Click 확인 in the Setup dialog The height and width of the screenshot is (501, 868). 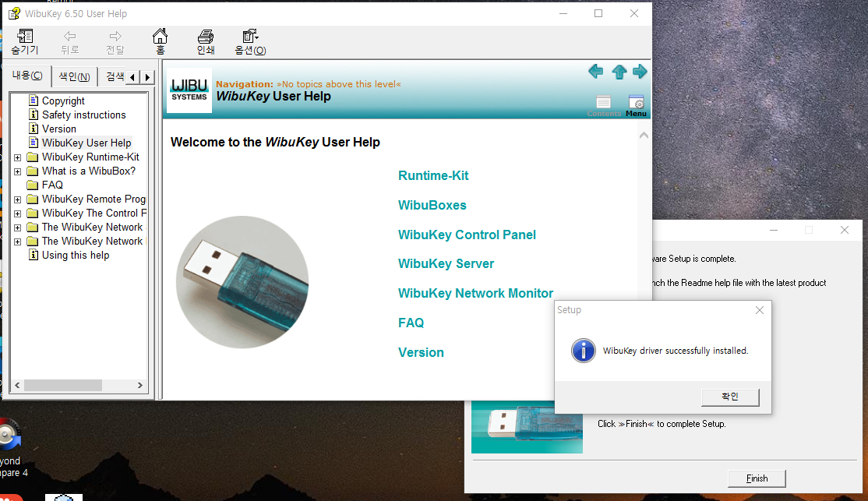[x=729, y=397]
